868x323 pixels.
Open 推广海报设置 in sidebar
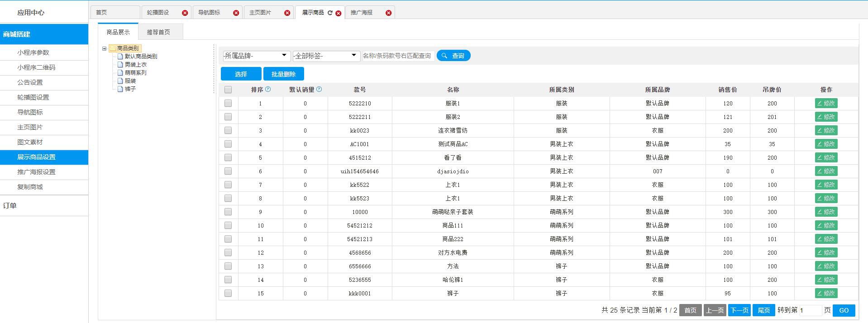pyautogui.click(x=44, y=172)
